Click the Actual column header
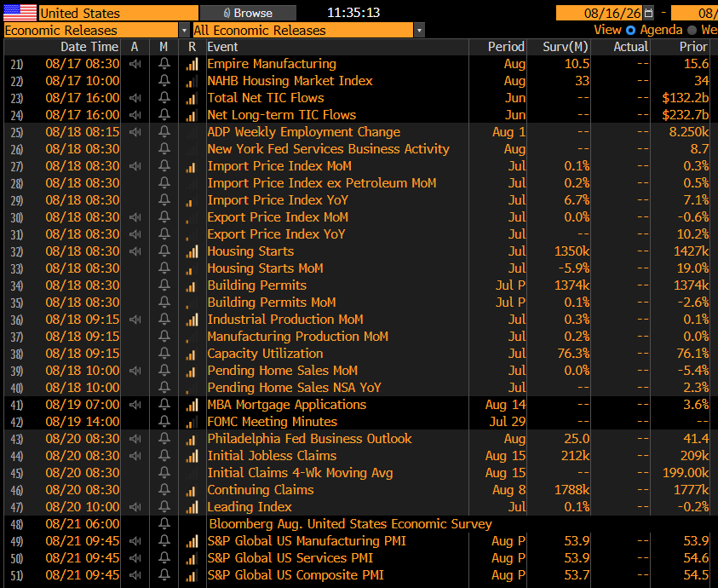This screenshot has width=718, height=588. tap(630, 47)
